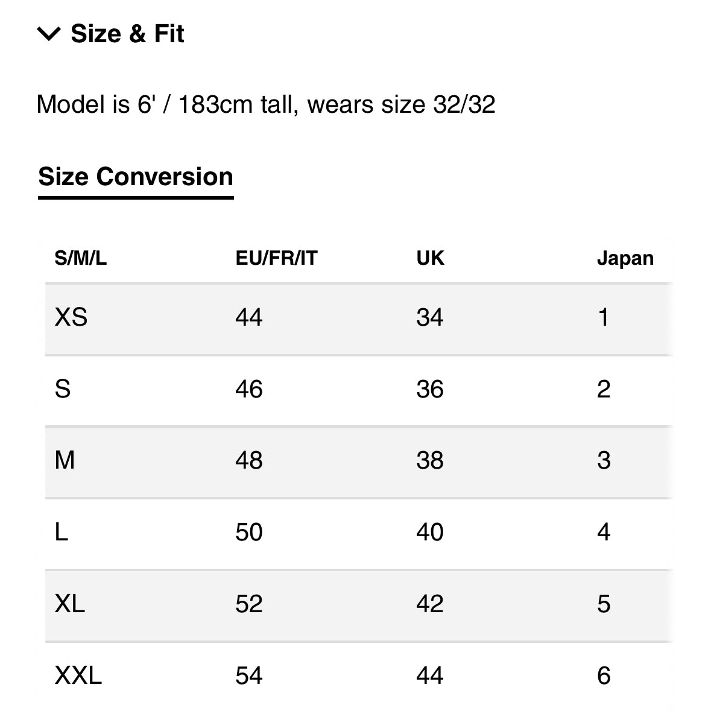711x728 pixels.
Task: Select the S size row label
Action: tap(63, 389)
